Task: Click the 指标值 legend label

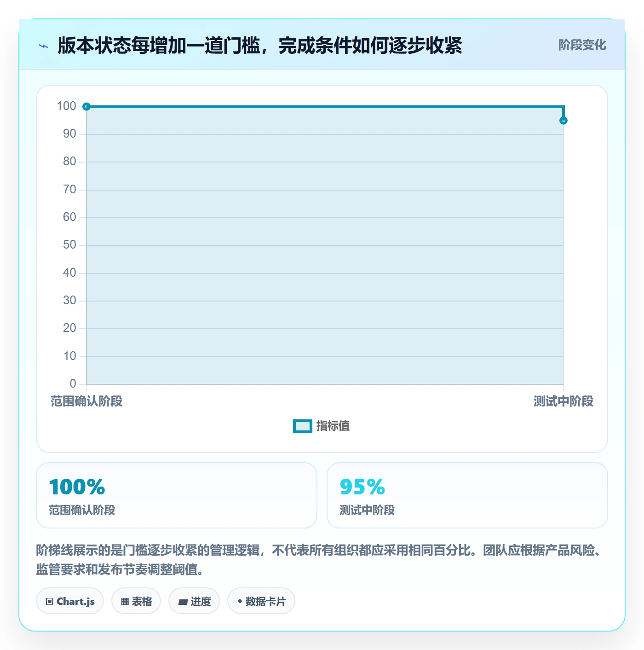Action: [333, 426]
